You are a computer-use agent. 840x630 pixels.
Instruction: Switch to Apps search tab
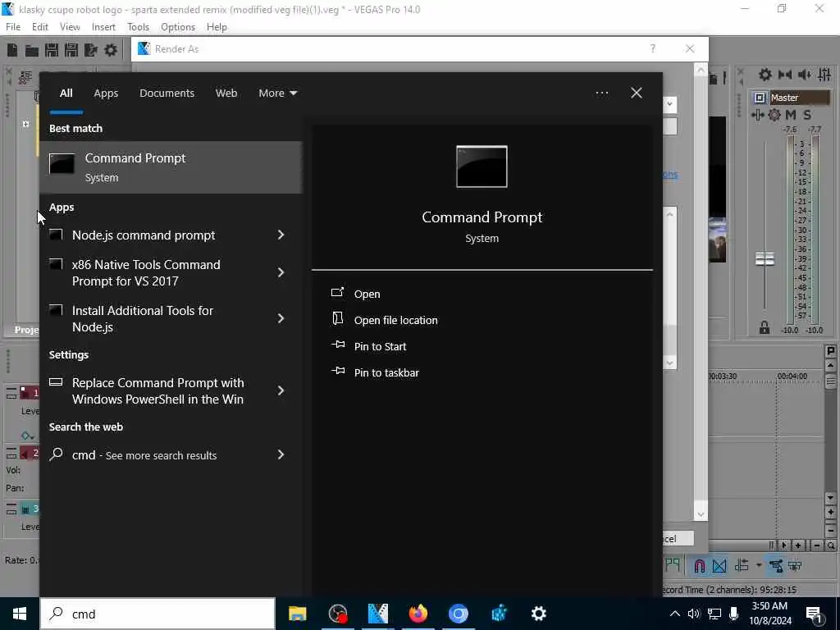click(x=106, y=94)
